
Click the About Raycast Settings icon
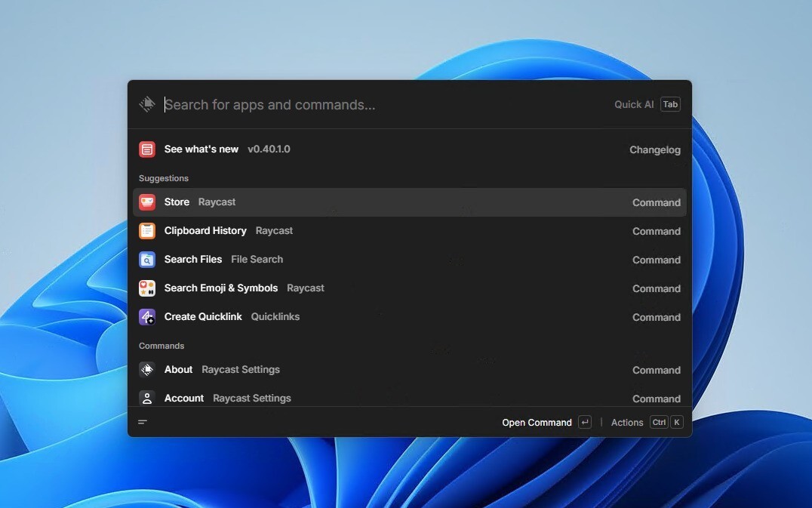click(147, 370)
